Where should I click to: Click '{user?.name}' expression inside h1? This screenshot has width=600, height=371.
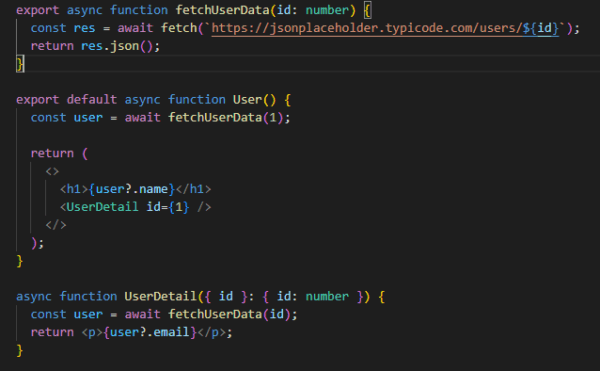pos(132,189)
